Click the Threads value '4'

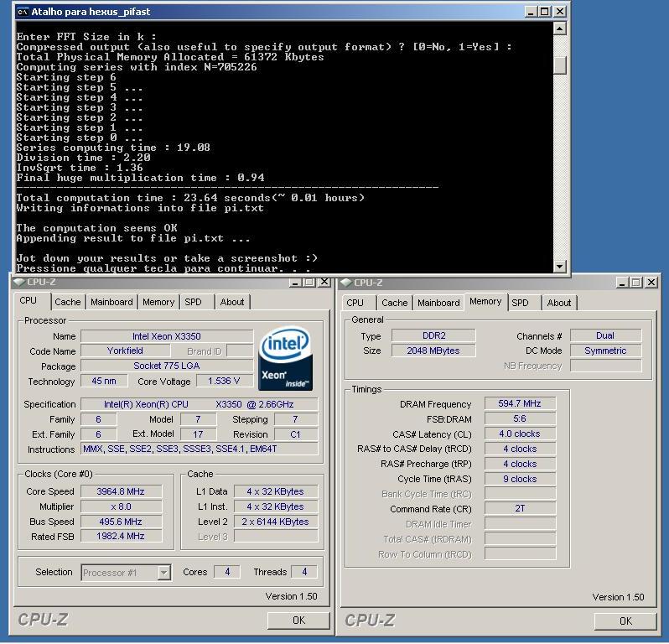pyautogui.click(x=304, y=571)
